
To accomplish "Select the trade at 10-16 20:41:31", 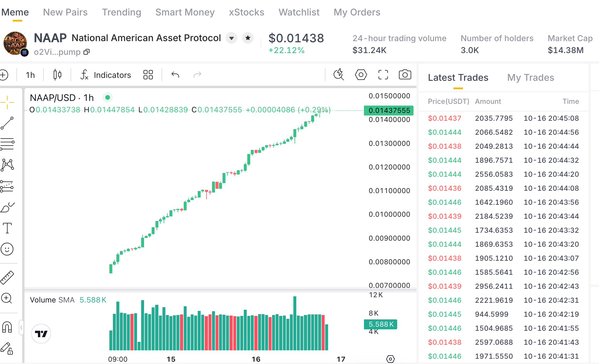I will coord(504,356).
